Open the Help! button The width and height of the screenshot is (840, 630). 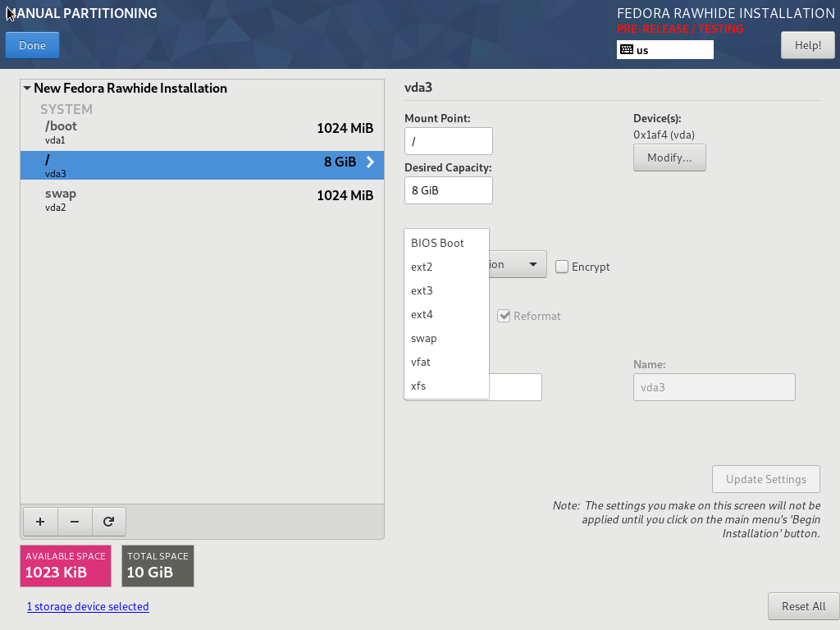coord(808,46)
